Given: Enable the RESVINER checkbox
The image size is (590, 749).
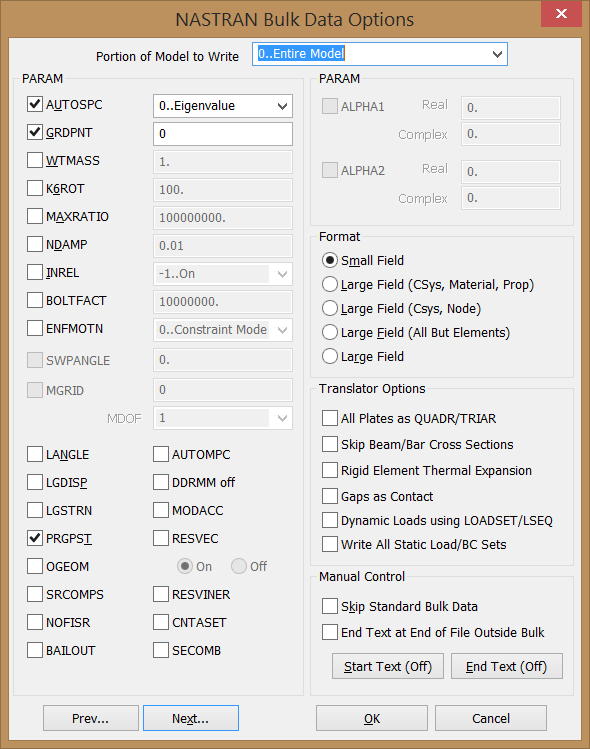Looking at the screenshot, I should click(x=161, y=594).
